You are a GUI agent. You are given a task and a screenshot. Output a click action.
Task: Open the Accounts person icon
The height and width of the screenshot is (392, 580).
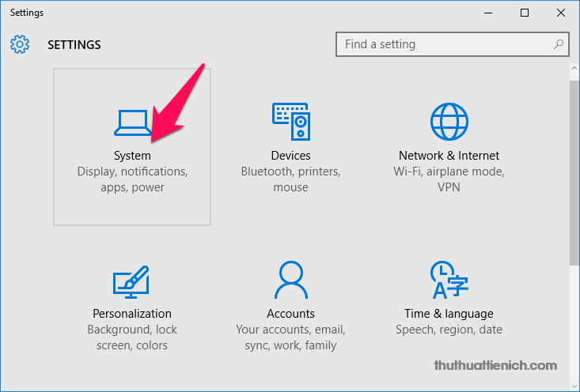coord(291,280)
